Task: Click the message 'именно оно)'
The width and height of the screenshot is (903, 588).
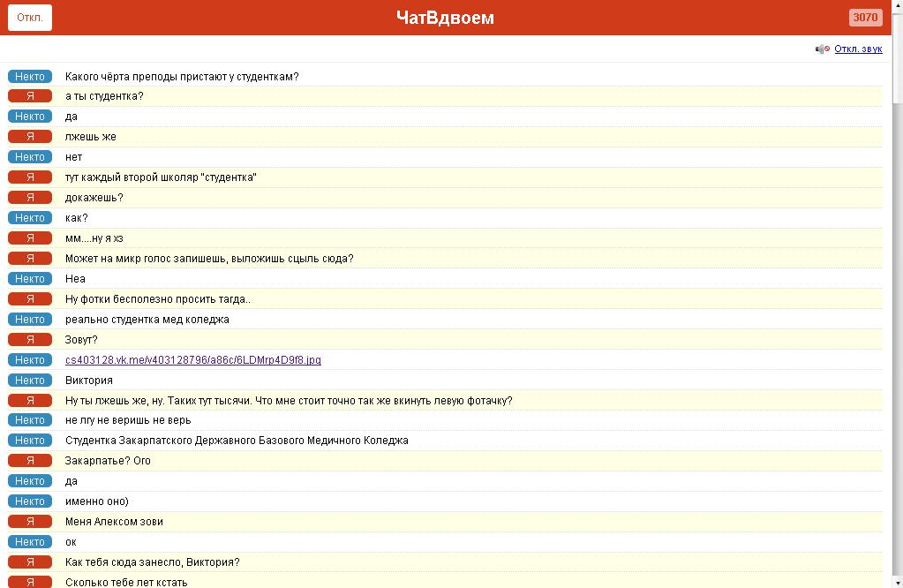Action: tap(97, 501)
